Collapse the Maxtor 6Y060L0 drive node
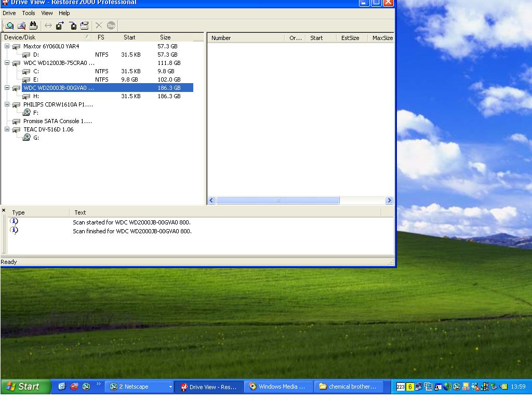 pos(7,46)
